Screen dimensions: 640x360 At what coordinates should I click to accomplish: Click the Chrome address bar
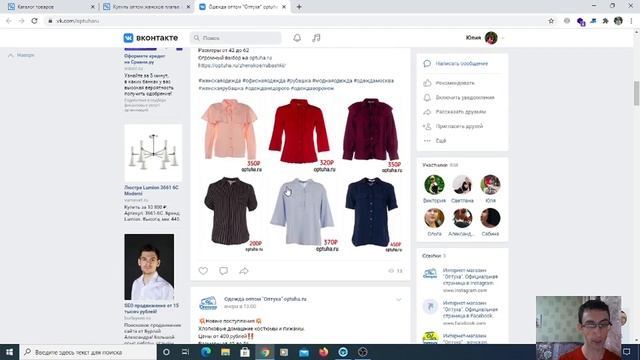pos(294,21)
